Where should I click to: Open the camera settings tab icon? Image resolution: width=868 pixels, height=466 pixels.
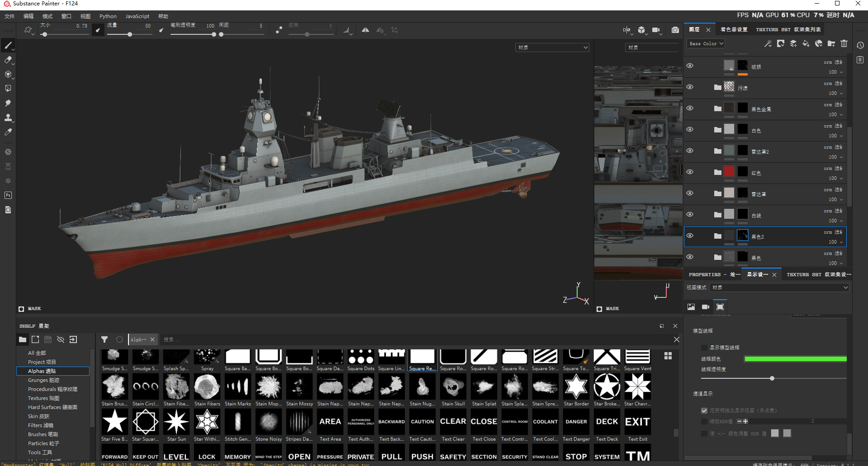click(706, 307)
